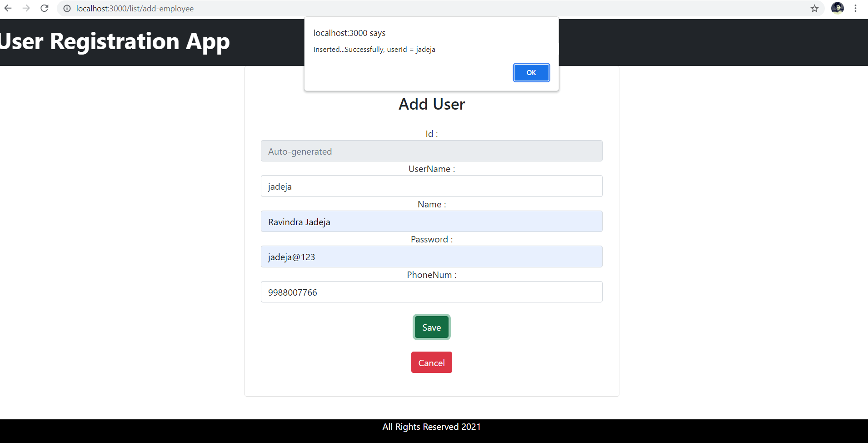
Task: Open the profile avatar menu
Action: 838,8
